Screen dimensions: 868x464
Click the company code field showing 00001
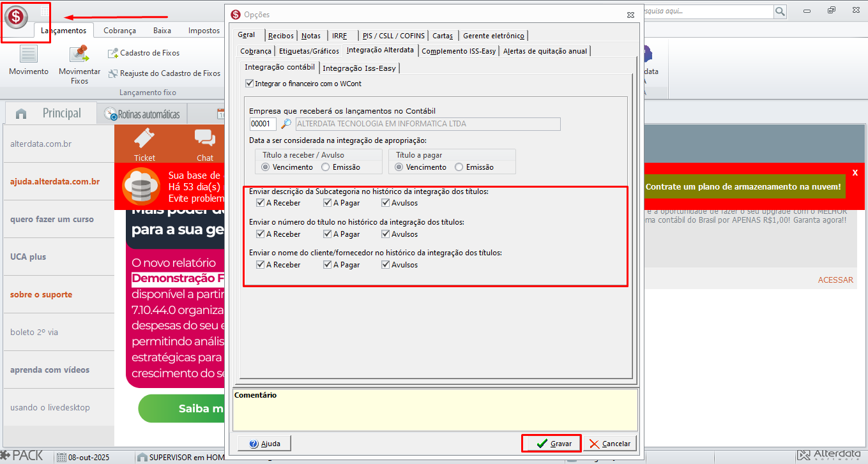pos(263,124)
